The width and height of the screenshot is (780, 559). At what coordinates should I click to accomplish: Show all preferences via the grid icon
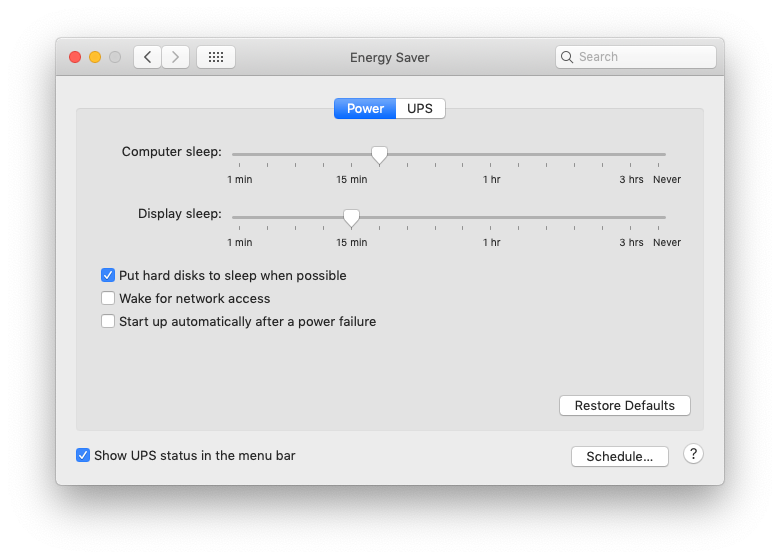pyautogui.click(x=216, y=57)
